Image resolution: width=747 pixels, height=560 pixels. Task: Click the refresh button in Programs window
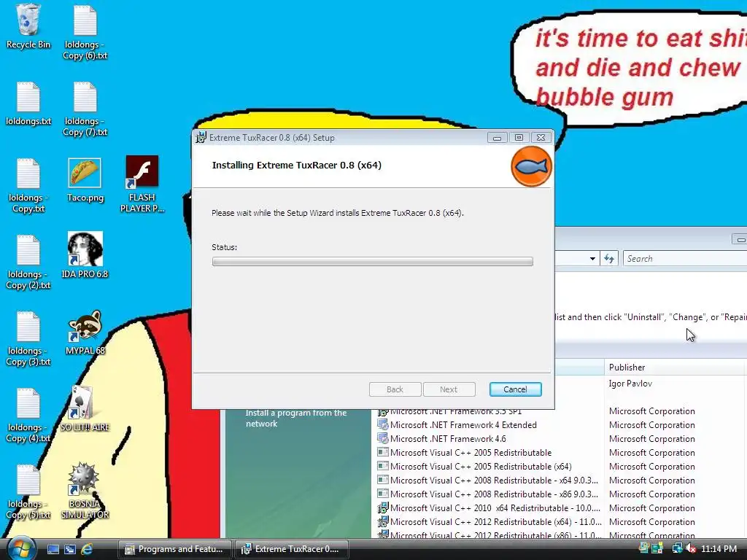(x=609, y=259)
